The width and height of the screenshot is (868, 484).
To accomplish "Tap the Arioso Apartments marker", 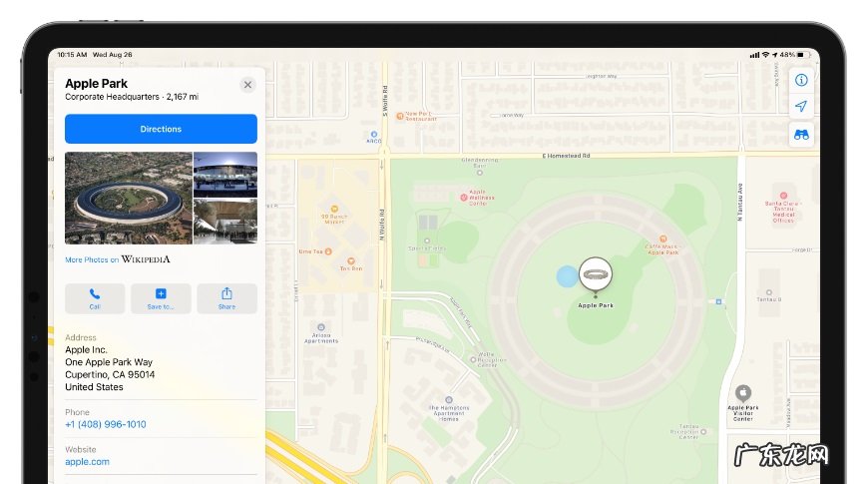I will 321,327.
